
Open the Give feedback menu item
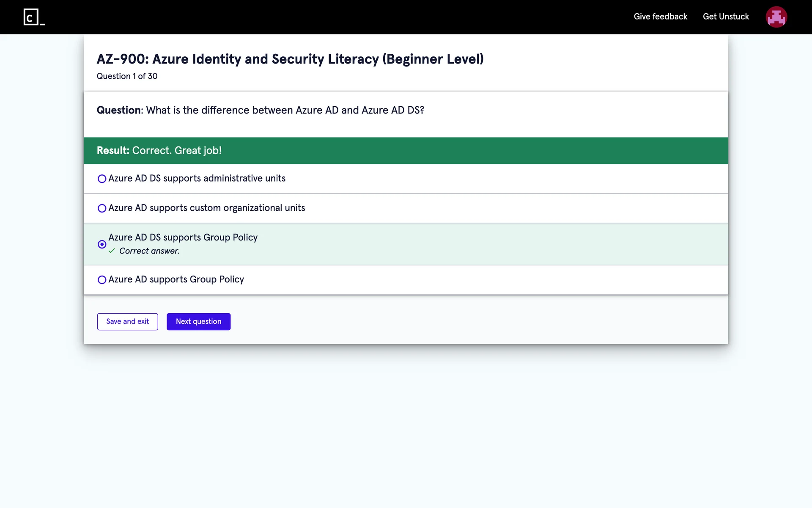coord(660,17)
